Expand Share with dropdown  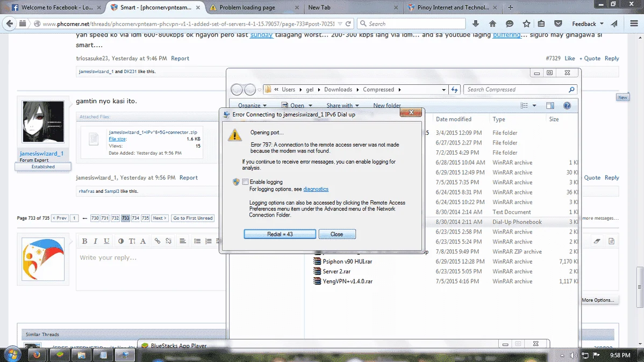342,105
